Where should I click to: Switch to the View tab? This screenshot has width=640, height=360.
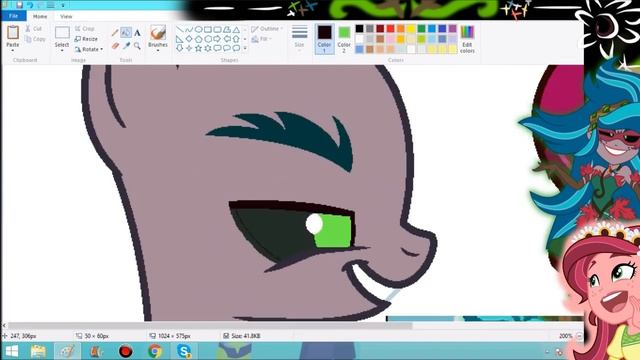pos(66,16)
